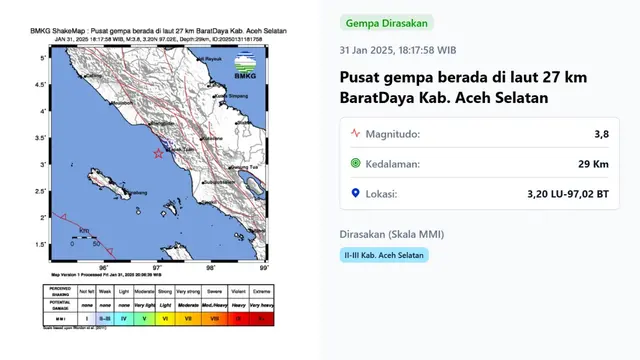The height and width of the screenshot is (360, 640).
Task: Click the 'Not felt' legend header
Action: pyautogui.click(x=87, y=291)
